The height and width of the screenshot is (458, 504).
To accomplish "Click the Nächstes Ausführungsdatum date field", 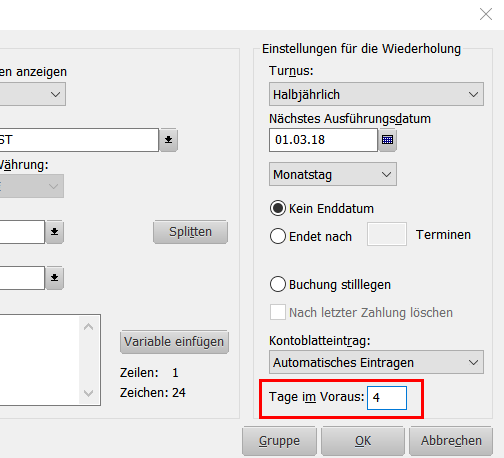I will [x=323, y=140].
